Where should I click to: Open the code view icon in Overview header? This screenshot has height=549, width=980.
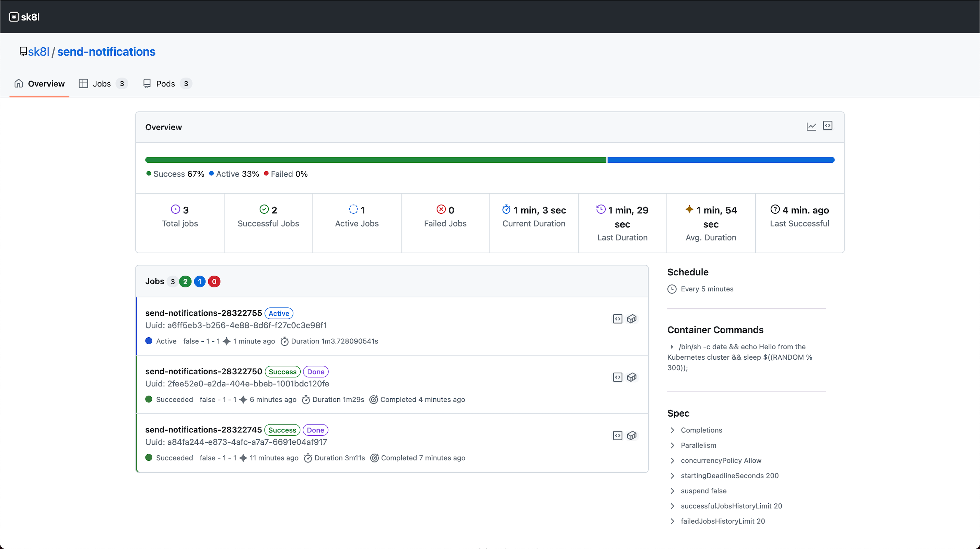tap(827, 126)
